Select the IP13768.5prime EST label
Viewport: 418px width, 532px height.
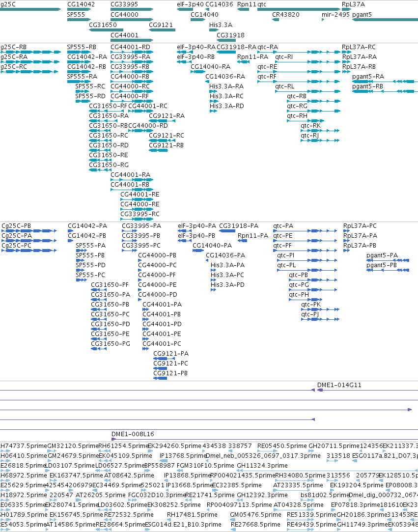(183, 456)
